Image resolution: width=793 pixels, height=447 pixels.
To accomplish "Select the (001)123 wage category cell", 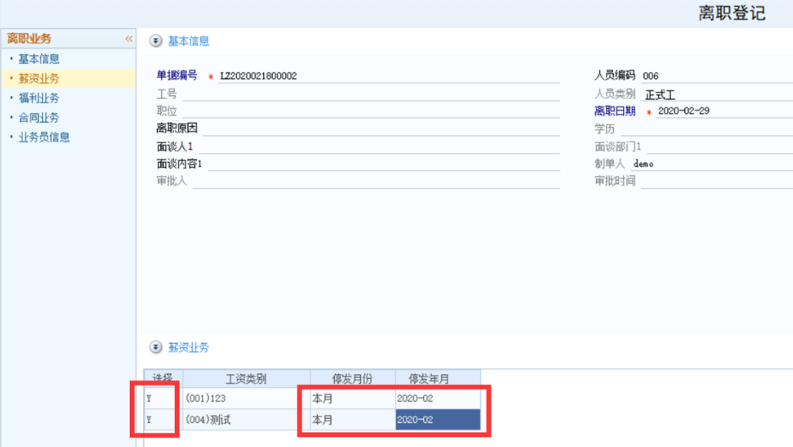I will click(x=246, y=398).
